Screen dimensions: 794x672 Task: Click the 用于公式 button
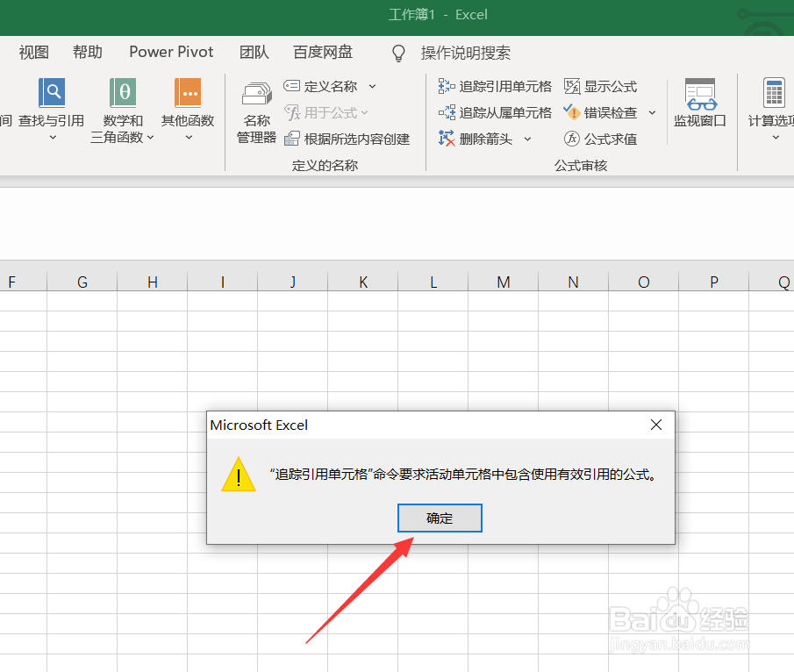point(325,112)
